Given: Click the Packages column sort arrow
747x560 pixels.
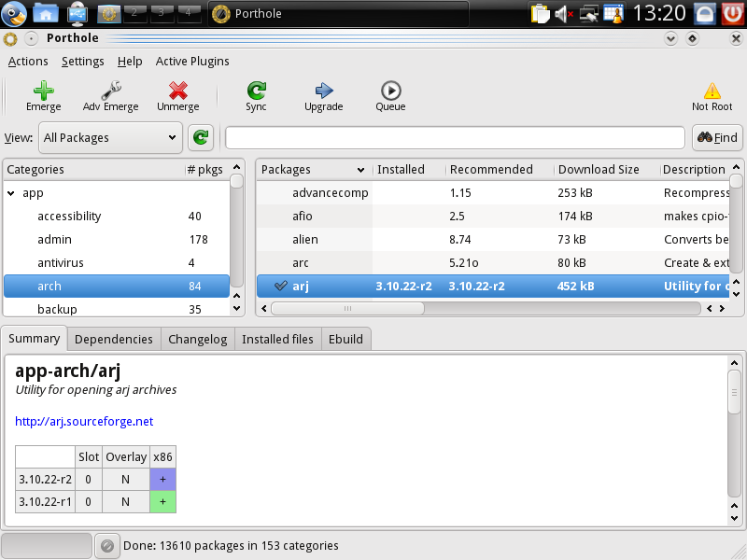Looking at the screenshot, I should 360,170.
